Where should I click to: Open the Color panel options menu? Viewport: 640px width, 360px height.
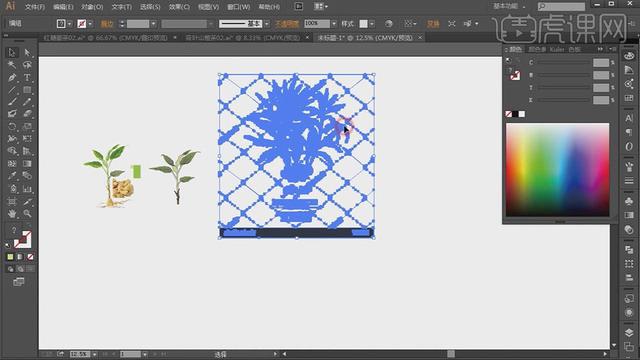613,49
